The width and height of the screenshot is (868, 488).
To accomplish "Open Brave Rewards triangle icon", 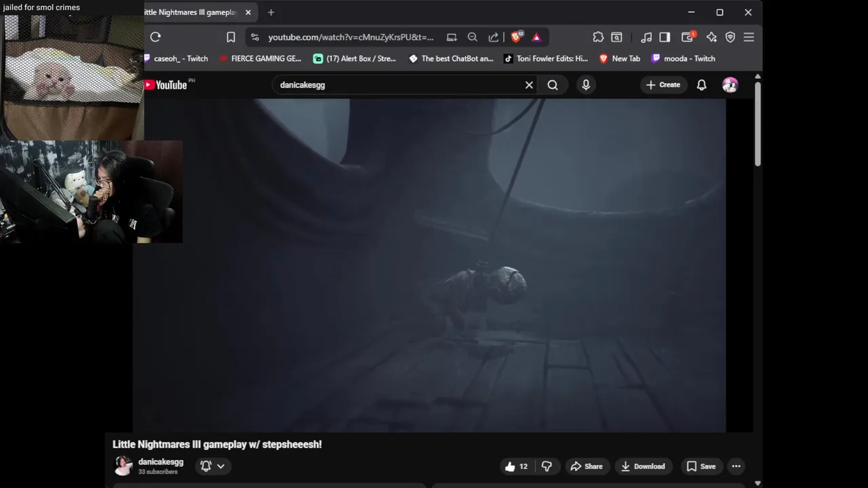I will click(536, 37).
